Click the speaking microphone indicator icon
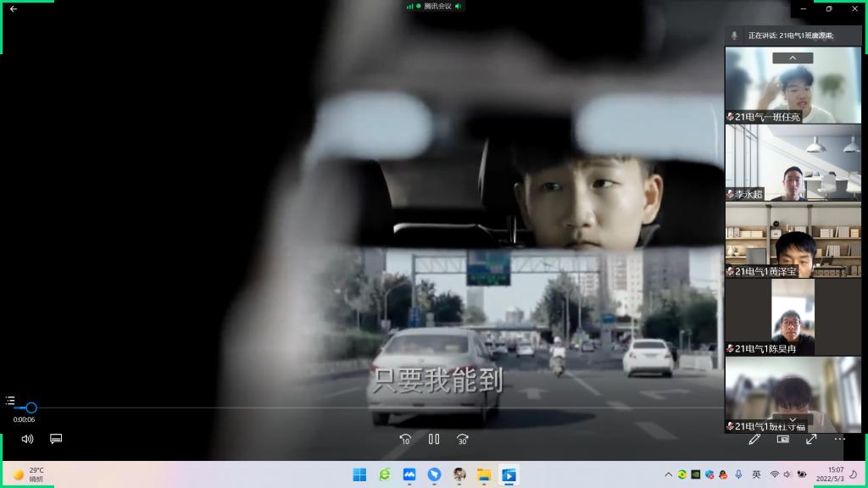Image resolution: width=868 pixels, height=488 pixels. (735, 36)
